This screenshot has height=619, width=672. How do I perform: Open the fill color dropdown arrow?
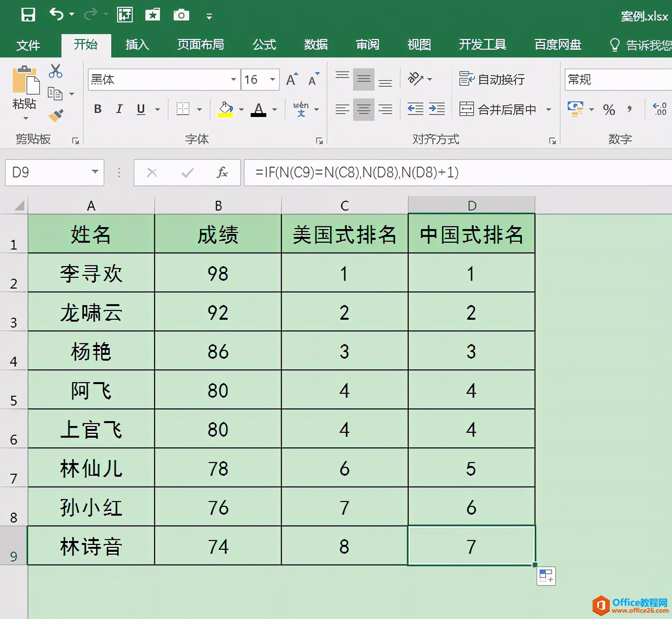pos(241,110)
